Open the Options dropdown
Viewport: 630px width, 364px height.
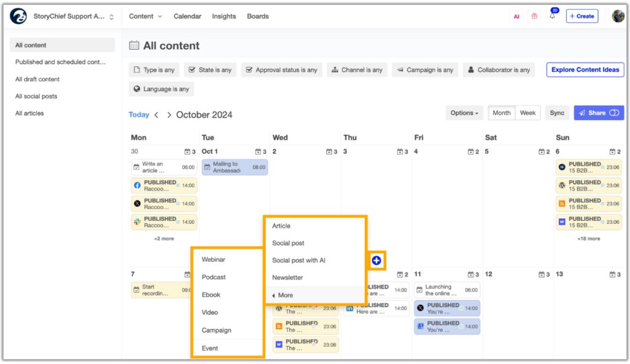[x=464, y=113]
